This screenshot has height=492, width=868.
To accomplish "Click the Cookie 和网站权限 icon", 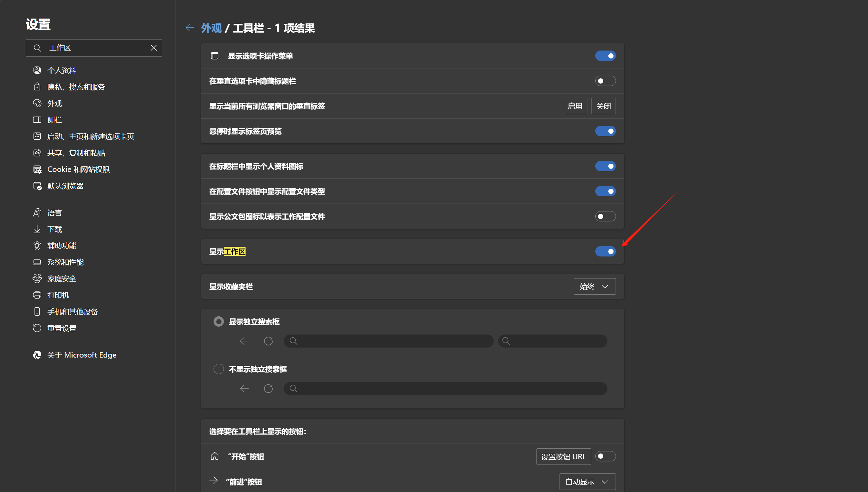I will coord(37,170).
